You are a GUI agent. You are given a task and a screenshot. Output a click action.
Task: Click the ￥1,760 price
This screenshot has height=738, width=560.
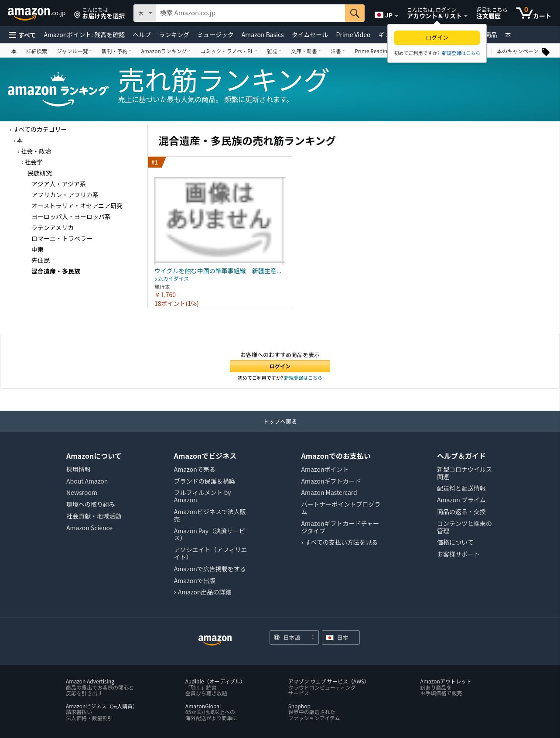tap(165, 295)
